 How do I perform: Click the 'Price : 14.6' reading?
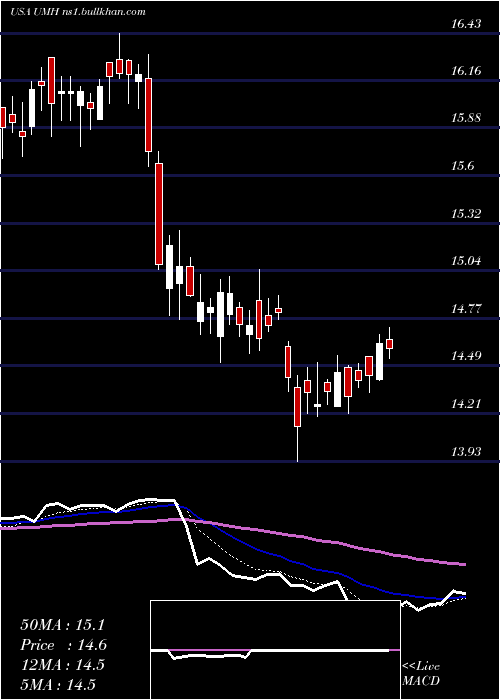(x=64, y=645)
